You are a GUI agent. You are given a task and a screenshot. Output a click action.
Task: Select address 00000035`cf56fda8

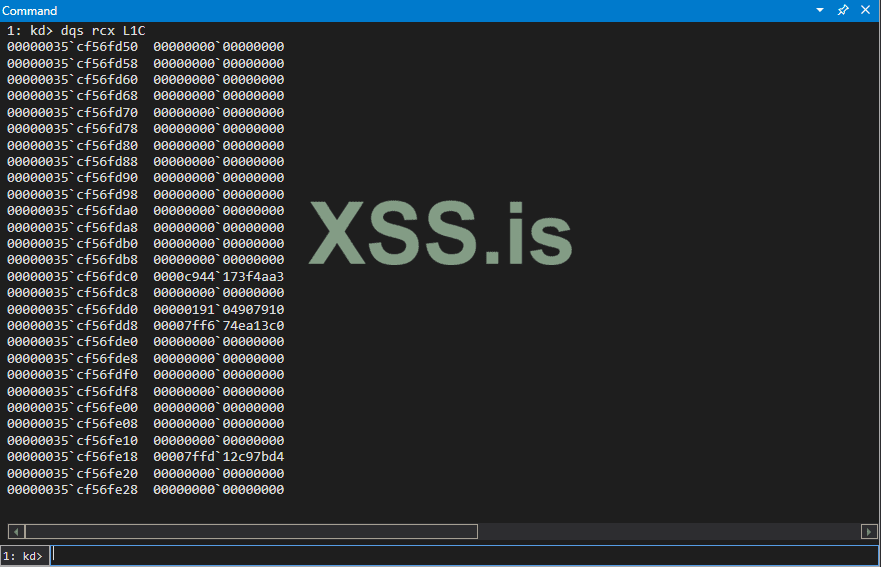tap(72, 228)
